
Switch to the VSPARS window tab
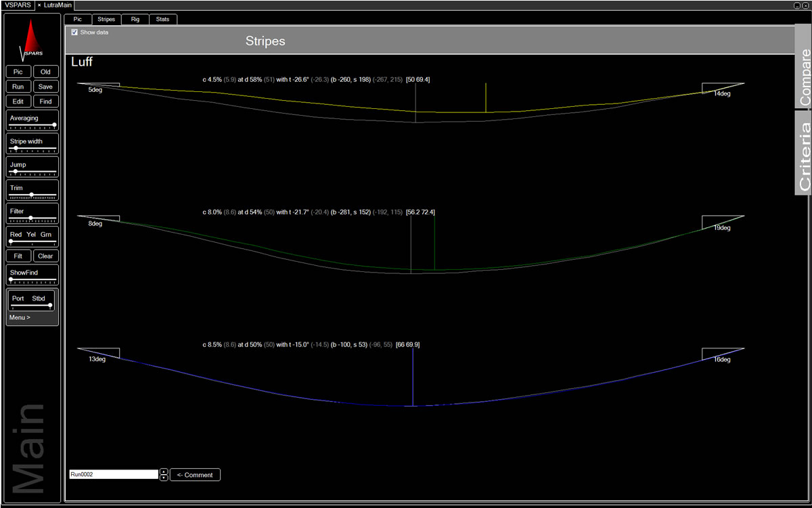[18, 5]
